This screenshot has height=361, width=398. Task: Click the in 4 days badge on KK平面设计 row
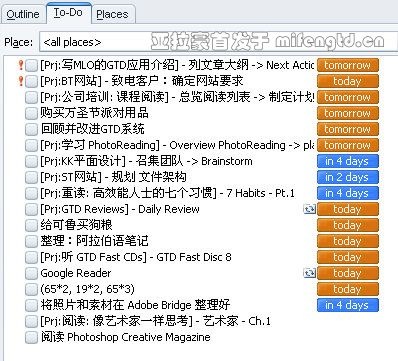348,161
